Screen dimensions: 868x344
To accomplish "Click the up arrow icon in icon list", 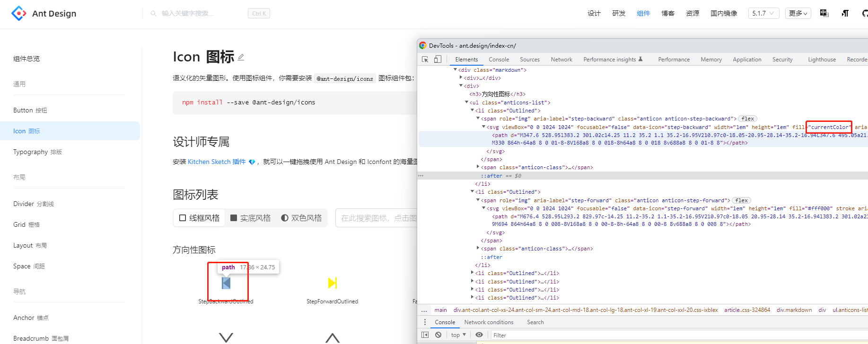I will (x=333, y=337).
